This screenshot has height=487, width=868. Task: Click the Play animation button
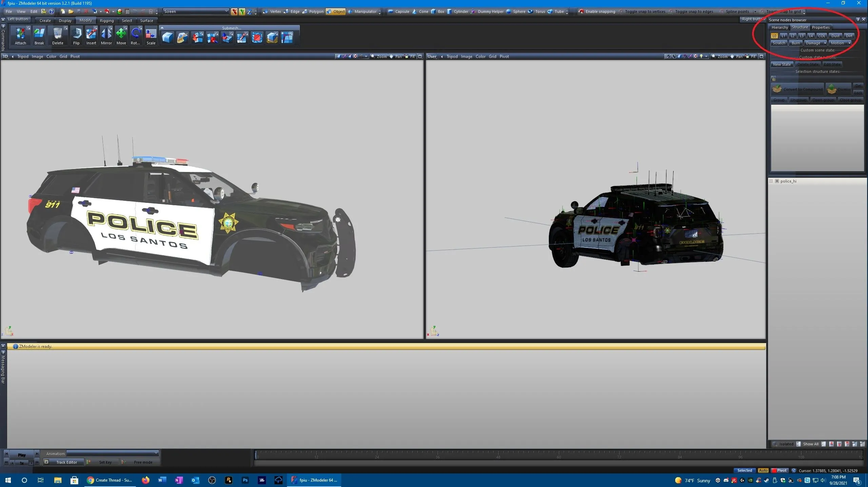(22, 454)
